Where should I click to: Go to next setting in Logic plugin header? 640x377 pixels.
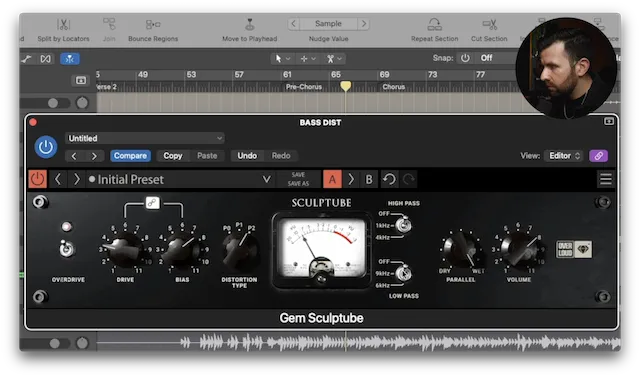pos(94,156)
